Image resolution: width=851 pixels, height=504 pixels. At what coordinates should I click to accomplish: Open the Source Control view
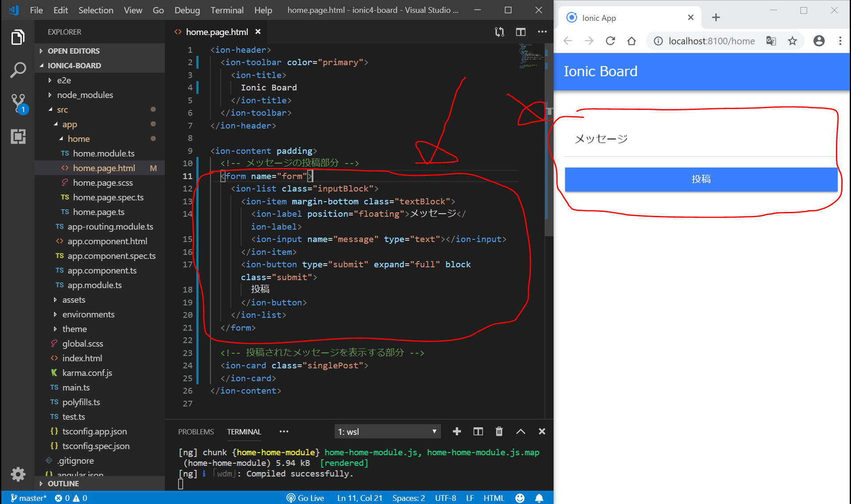[18, 103]
